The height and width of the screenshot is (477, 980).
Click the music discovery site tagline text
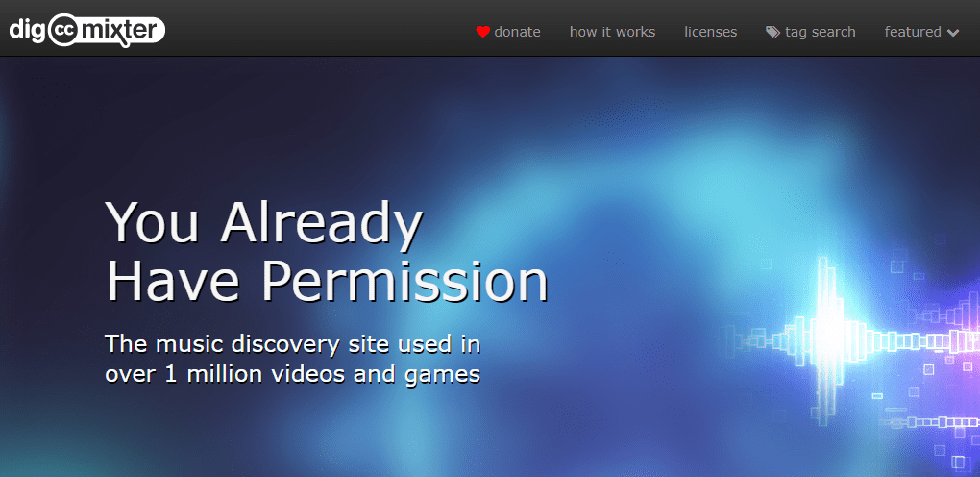coord(292,359)
